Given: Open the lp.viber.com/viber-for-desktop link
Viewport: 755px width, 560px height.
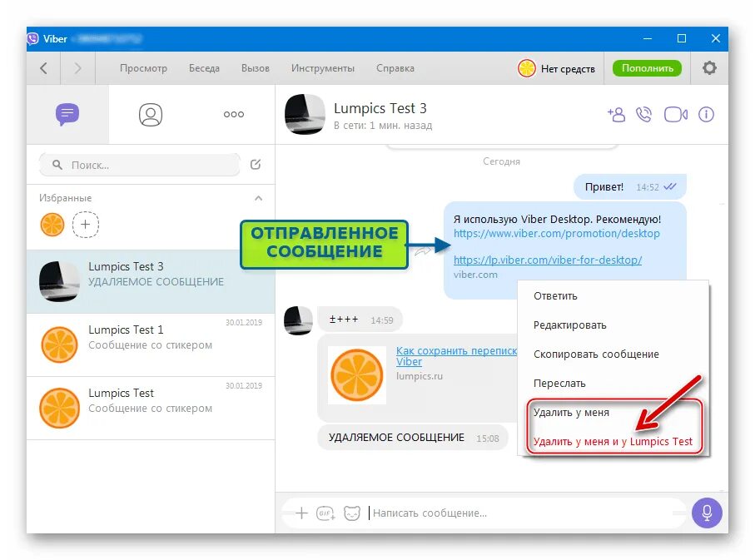Looking at the screenshot, I should click(x=548, y=260).
